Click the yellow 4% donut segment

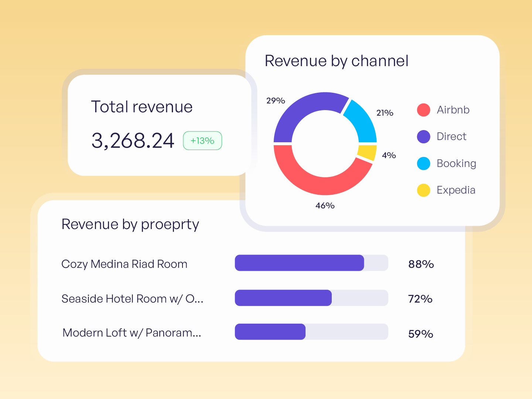368,152
